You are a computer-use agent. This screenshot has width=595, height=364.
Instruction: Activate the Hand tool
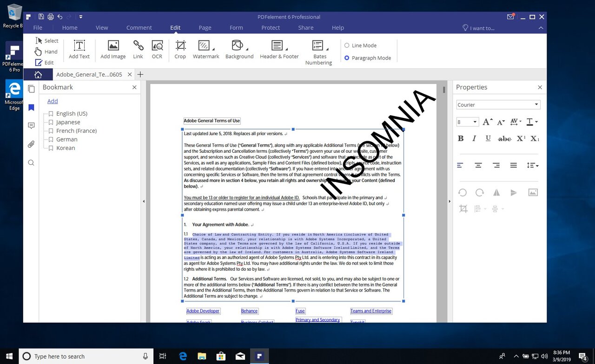[x=46, y=52]
